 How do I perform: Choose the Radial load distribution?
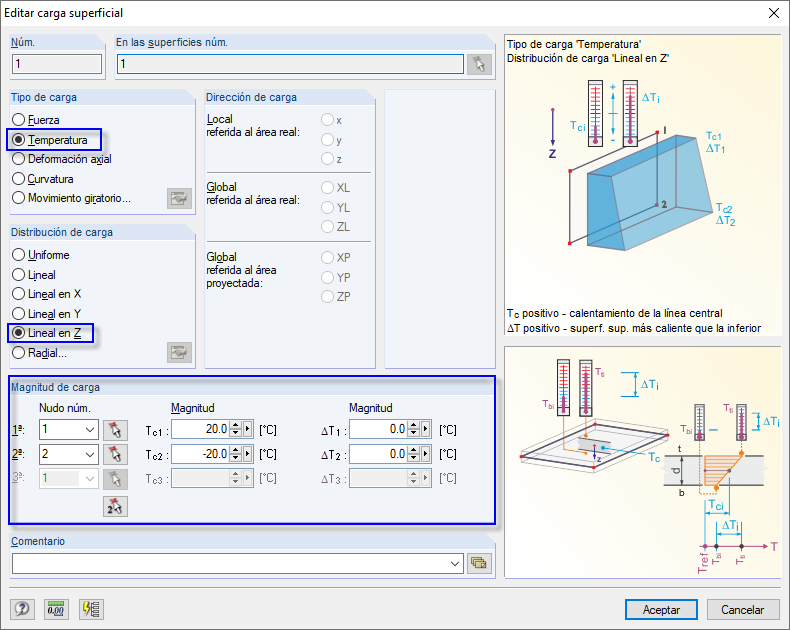click(x=39, y=353)
